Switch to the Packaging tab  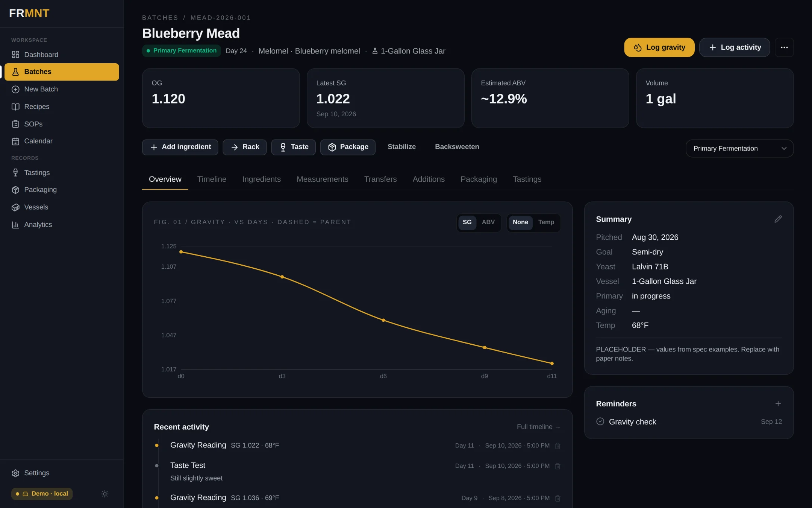479,179
